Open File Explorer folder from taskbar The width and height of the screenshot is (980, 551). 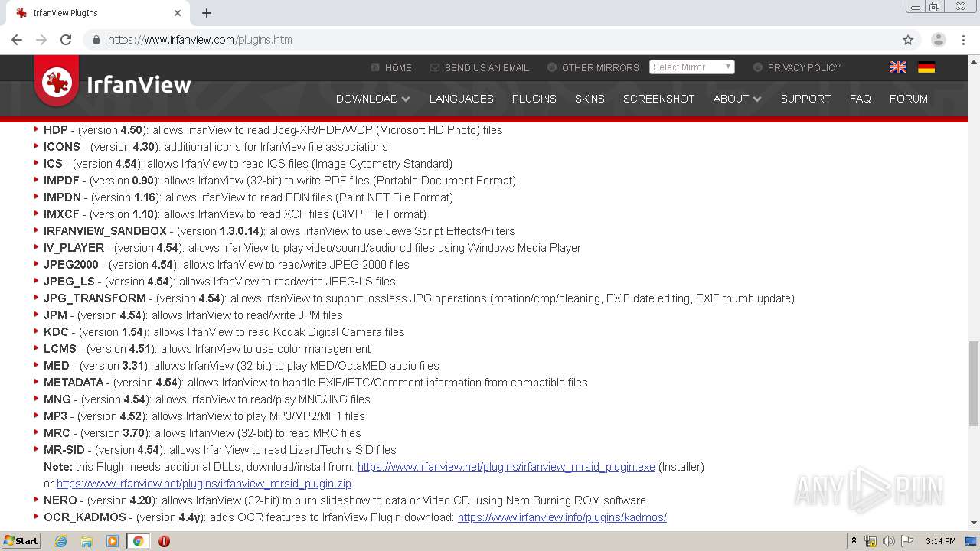point(87,541)
